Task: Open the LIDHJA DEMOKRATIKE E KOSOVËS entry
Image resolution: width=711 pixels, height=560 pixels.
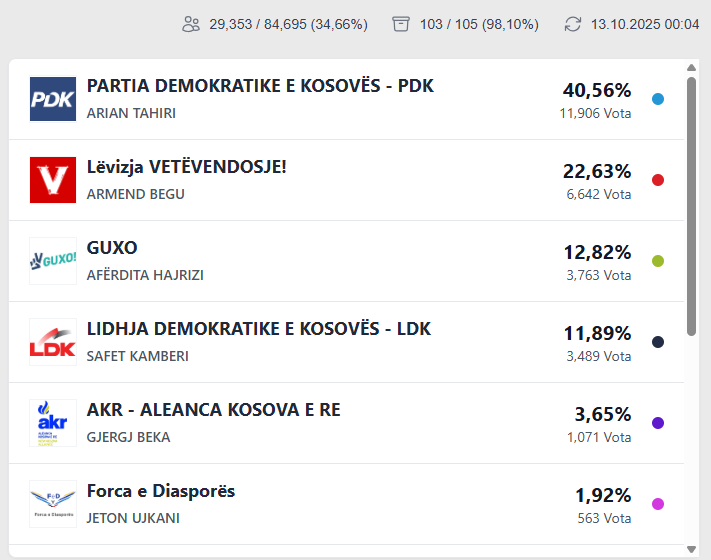Action: 259,329
